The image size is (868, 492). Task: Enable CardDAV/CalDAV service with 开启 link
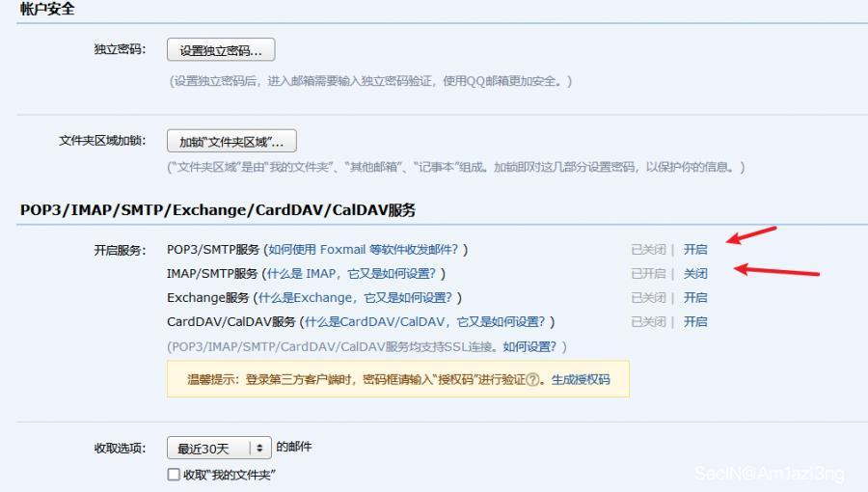coord(695,321)
